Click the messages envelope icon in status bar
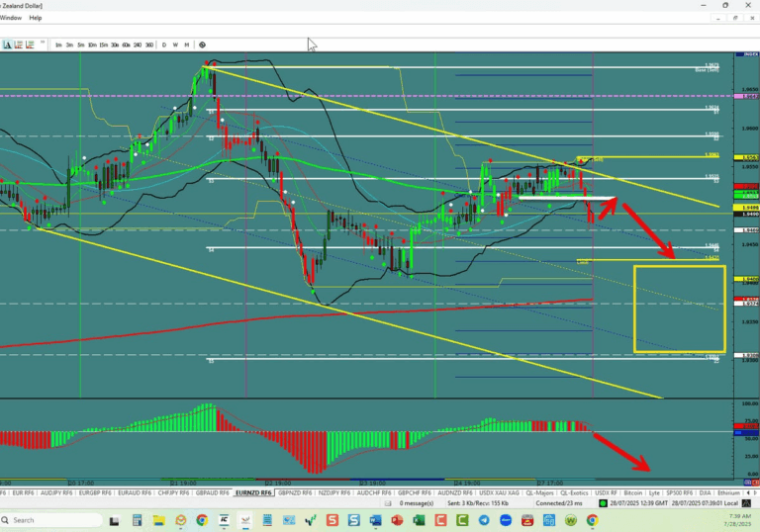This screenshot has height=532, width=760. 388,503
